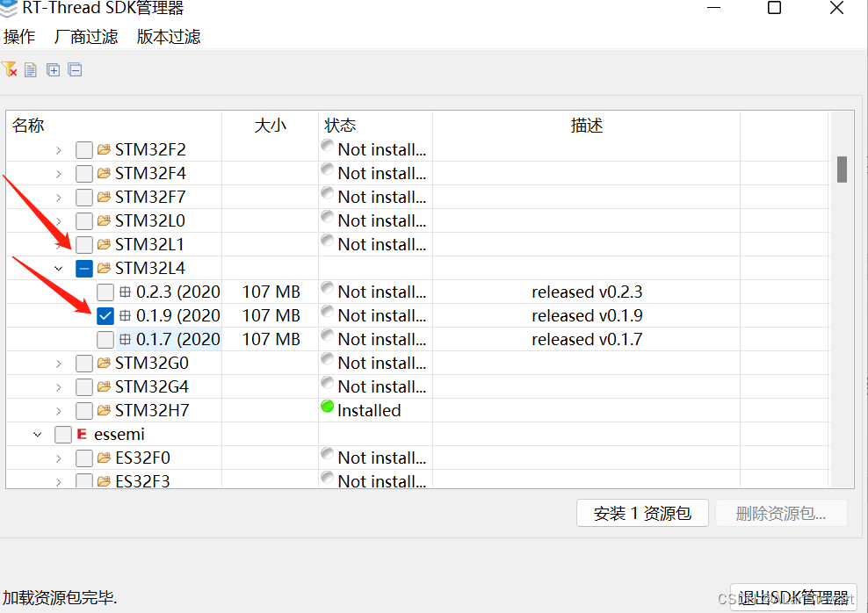This screenshot has width=868, height=613.
Task: Click the 描述 column header
Action: 586,125
